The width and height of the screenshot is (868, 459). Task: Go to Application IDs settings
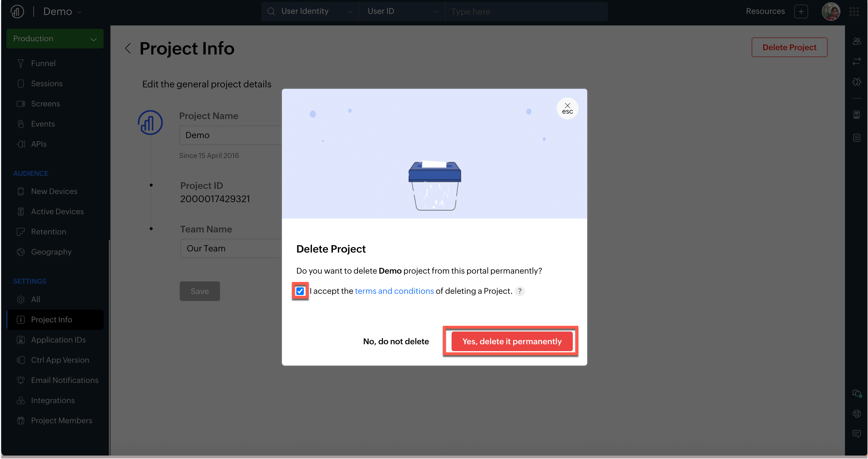click(58, 340)
